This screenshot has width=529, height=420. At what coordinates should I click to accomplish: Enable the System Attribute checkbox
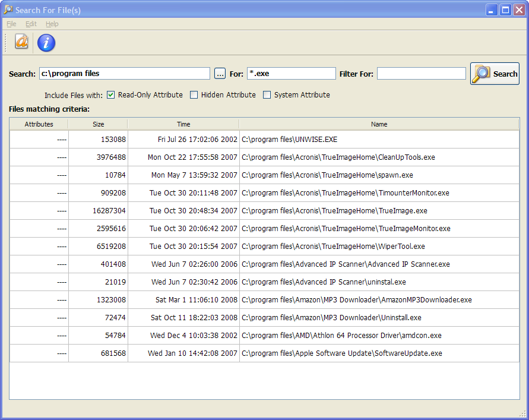point(267,95)
